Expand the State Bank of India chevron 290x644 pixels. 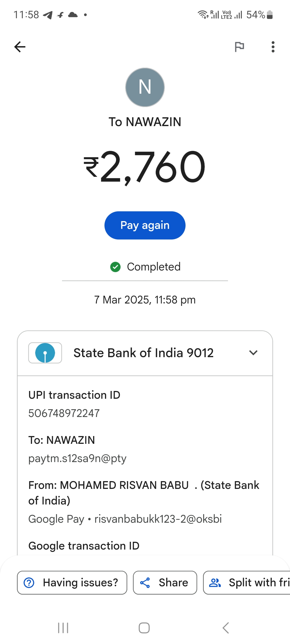pos(253,353)
